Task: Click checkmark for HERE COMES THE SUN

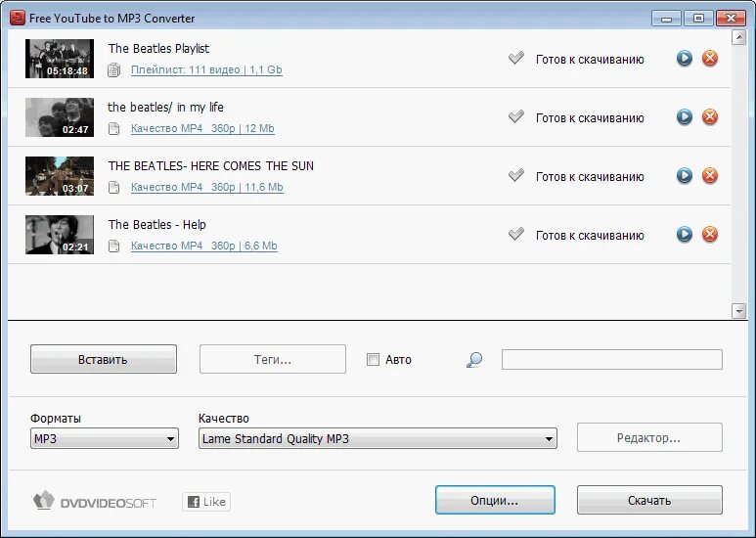Action: coord(515,175)
